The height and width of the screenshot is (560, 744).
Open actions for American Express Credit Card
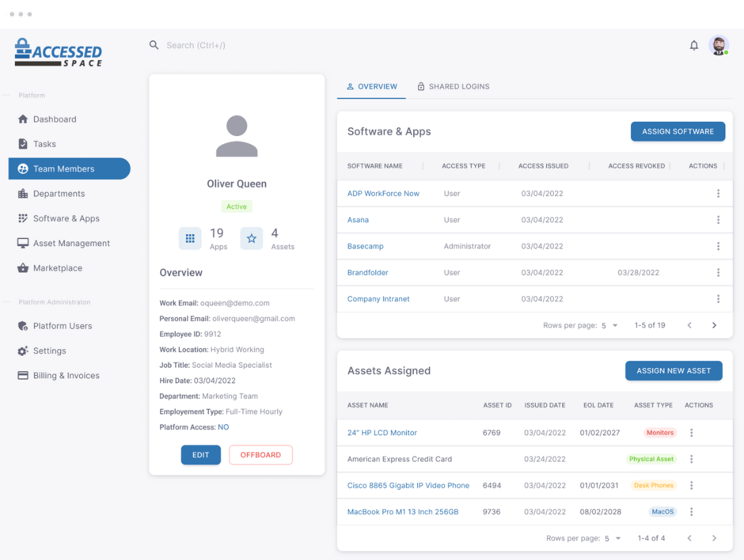[x=691, y=459]
